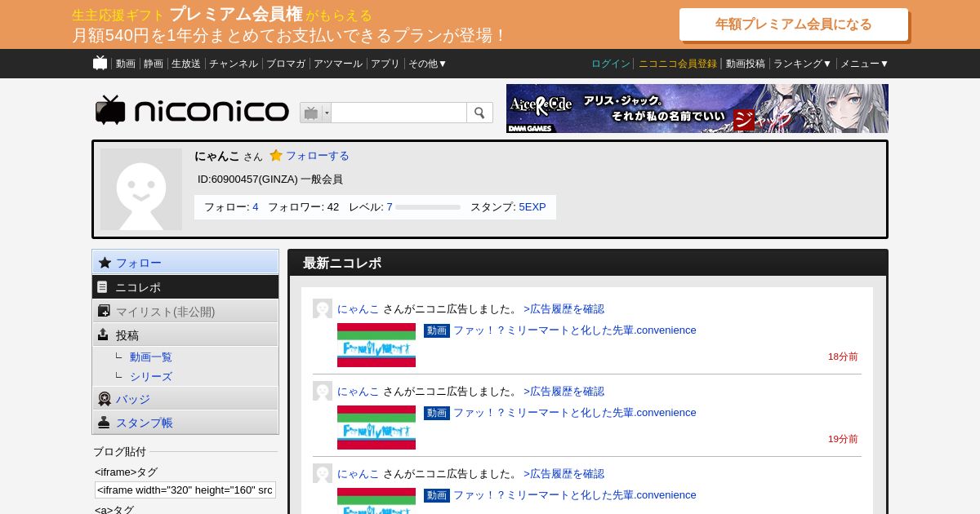Open 静画 in the top navigation

pyautogui.click(x=154, y=64)
